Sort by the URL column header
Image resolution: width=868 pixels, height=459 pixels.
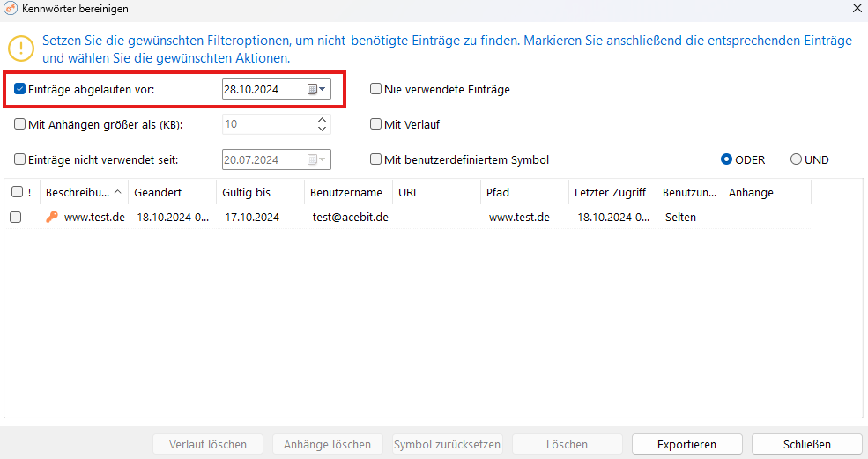pos(436,192)
